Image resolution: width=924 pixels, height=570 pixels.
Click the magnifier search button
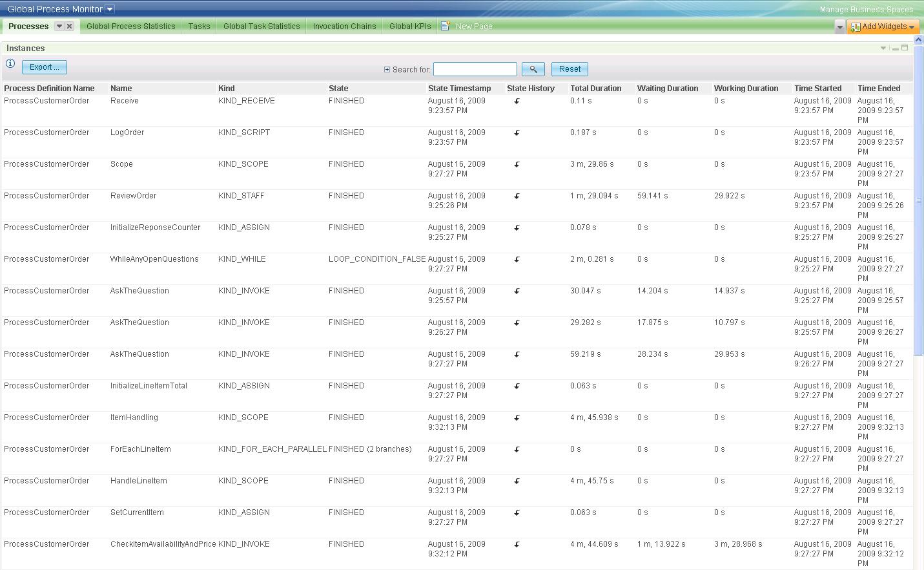point(533,69)
